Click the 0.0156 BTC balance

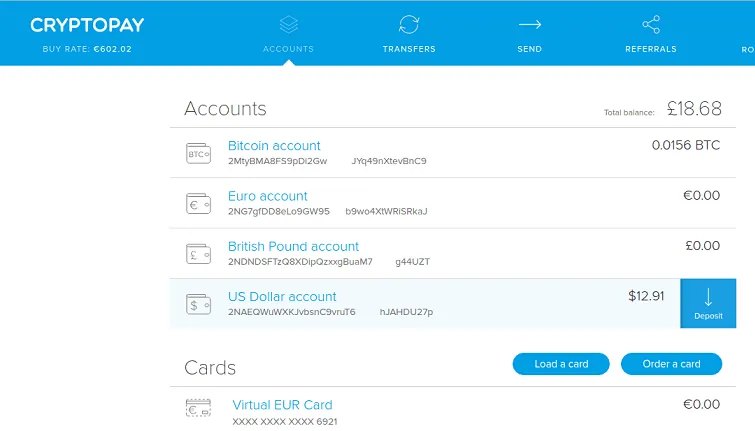click(x=686, y=145)
